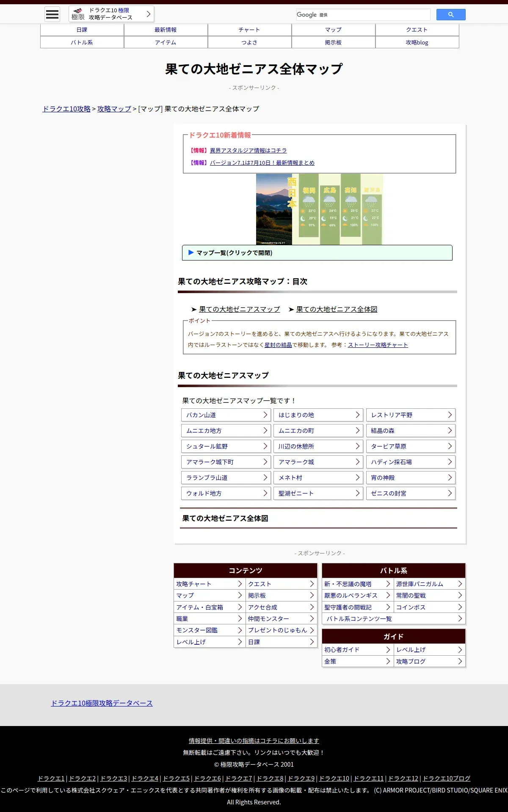Open 初心者ガイド in ガイド panel
Screen dimensions: 508x812
click(x=358, y=650)
